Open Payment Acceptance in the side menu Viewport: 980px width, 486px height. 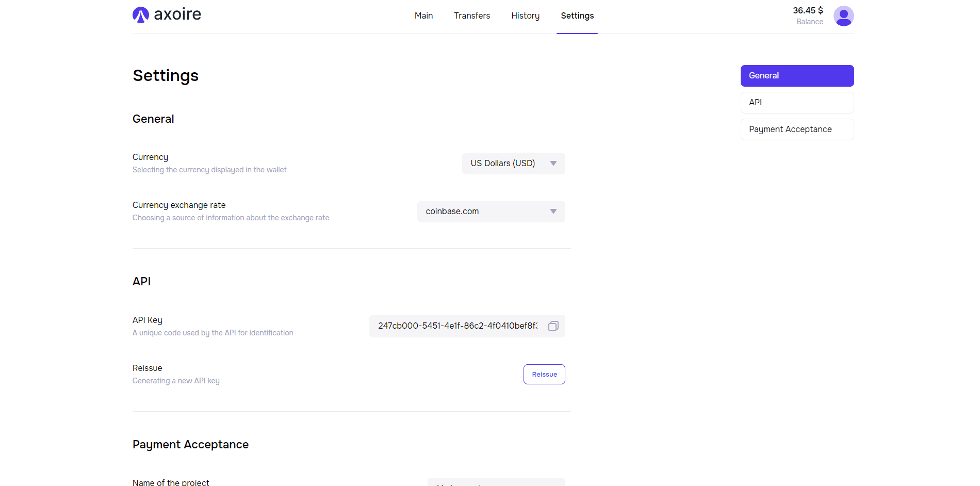(x=797, y=129)
